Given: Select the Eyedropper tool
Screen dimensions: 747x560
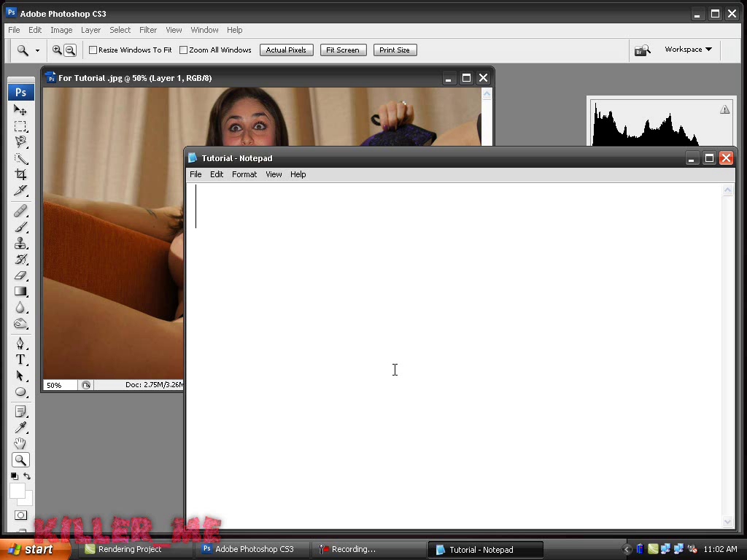Looking at the screenshot, I should tap(20, 427).
